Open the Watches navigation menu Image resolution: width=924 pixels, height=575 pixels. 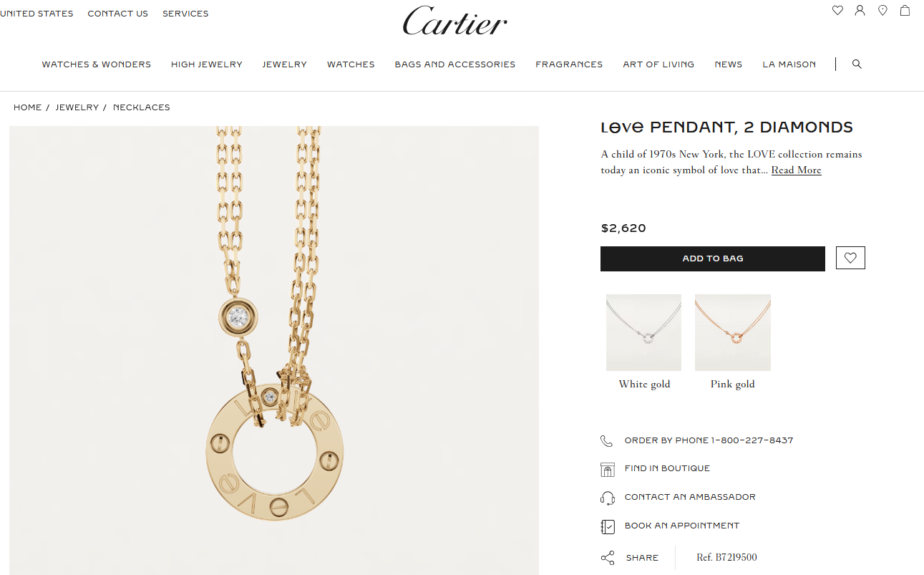351,64
